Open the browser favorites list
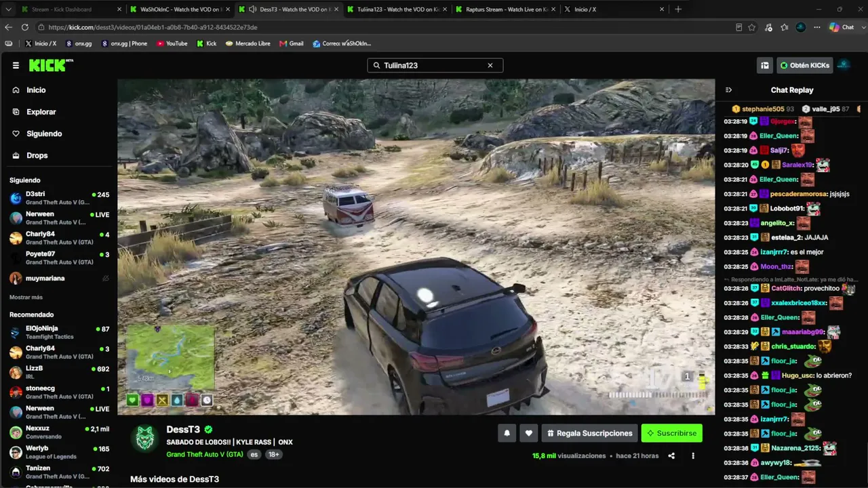868x488 pixels. [785, 27]
